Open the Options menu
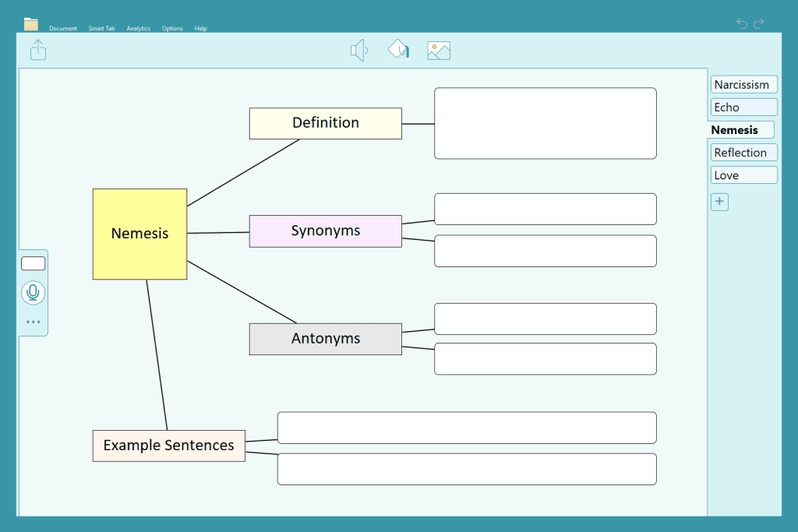This screenshot has height=532, width=798. click(x=172, y=29)
